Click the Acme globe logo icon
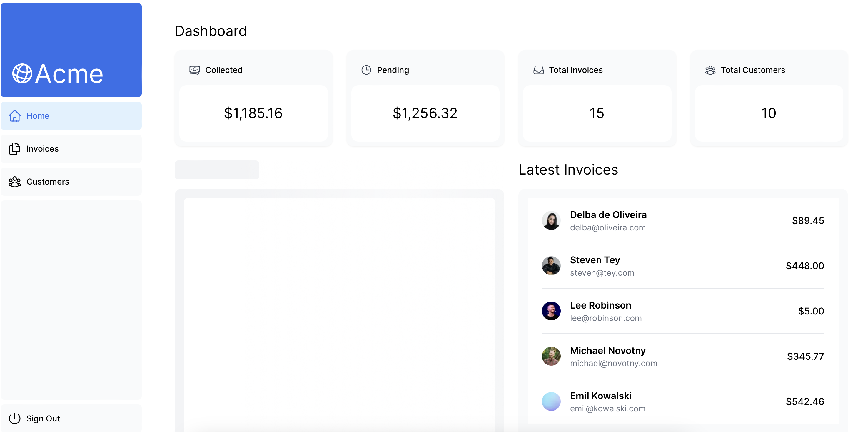The image size is (868, 432). click(22, 73)
